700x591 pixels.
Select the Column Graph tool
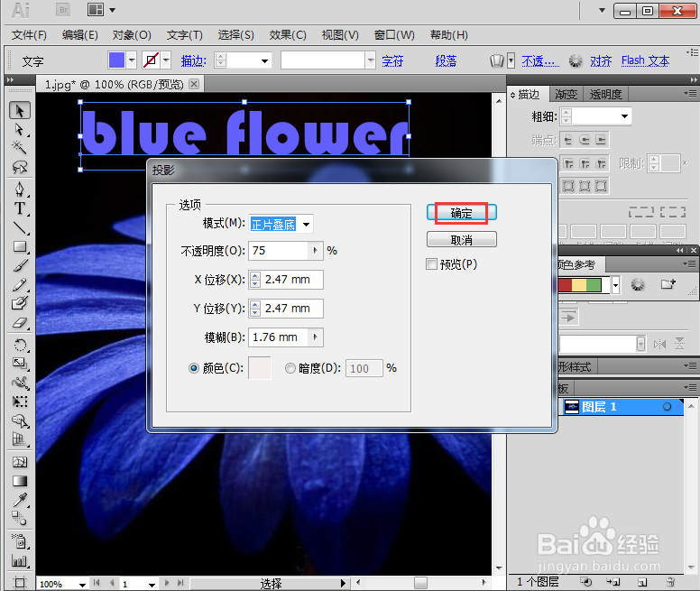[x=20, y=560]
